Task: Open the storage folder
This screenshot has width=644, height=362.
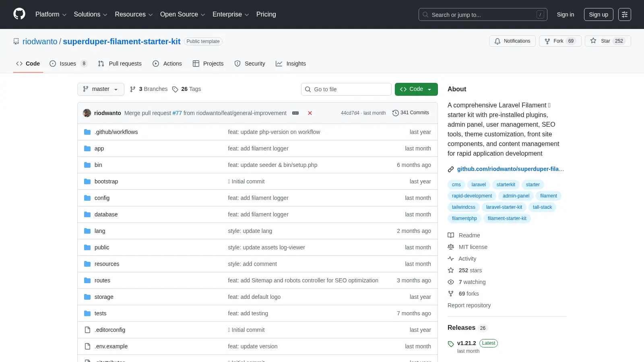Action: [x=104, y=297]
